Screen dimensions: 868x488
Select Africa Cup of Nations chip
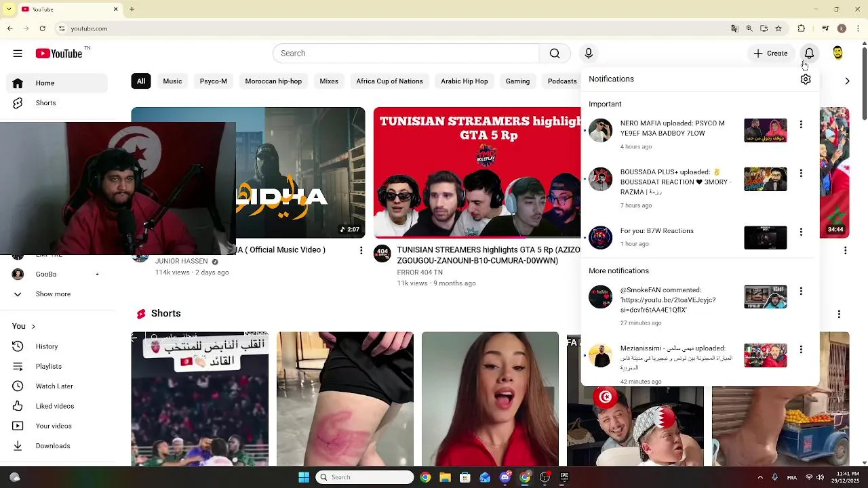tap(390, 81)
